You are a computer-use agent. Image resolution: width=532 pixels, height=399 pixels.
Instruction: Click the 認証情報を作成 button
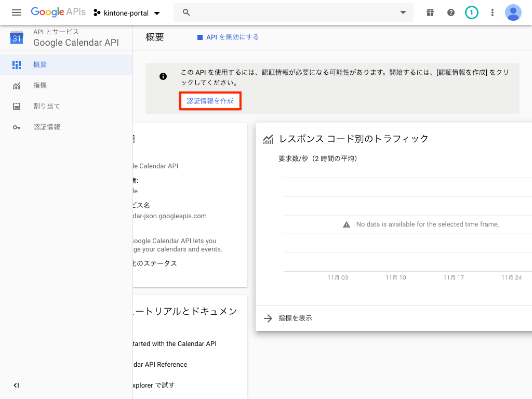210,101
